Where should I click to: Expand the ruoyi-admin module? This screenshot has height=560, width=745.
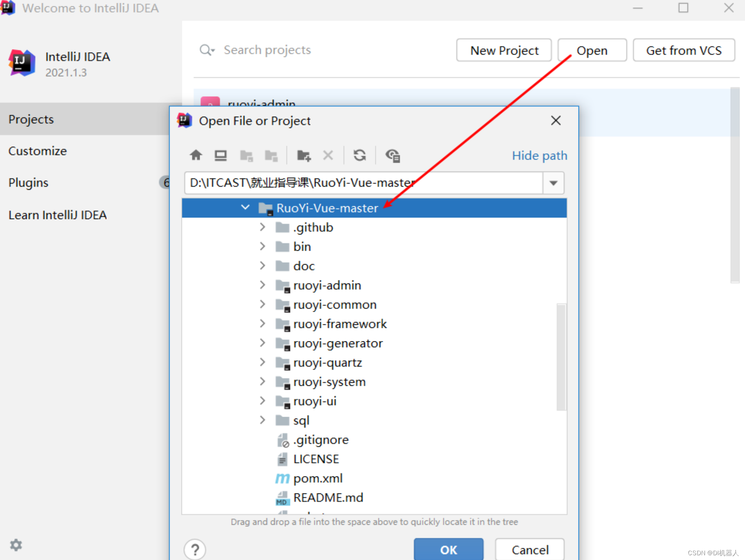[x=262, y=285]
